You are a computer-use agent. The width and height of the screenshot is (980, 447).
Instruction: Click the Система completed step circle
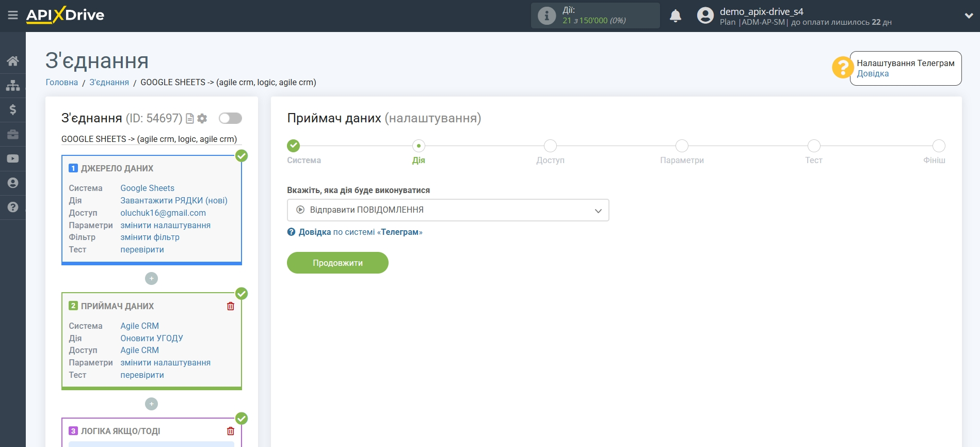pyautogui.click(x=294, y=146)
